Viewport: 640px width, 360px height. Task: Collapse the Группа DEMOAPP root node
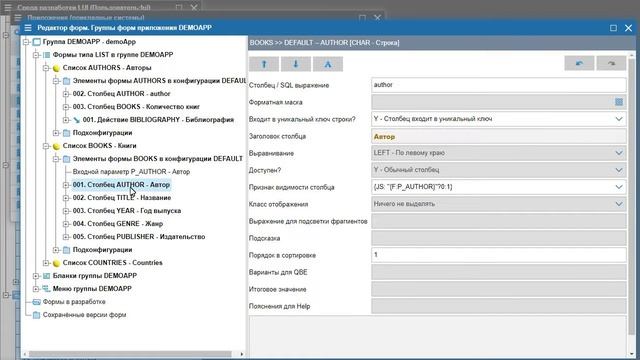[x=26, y=42]
